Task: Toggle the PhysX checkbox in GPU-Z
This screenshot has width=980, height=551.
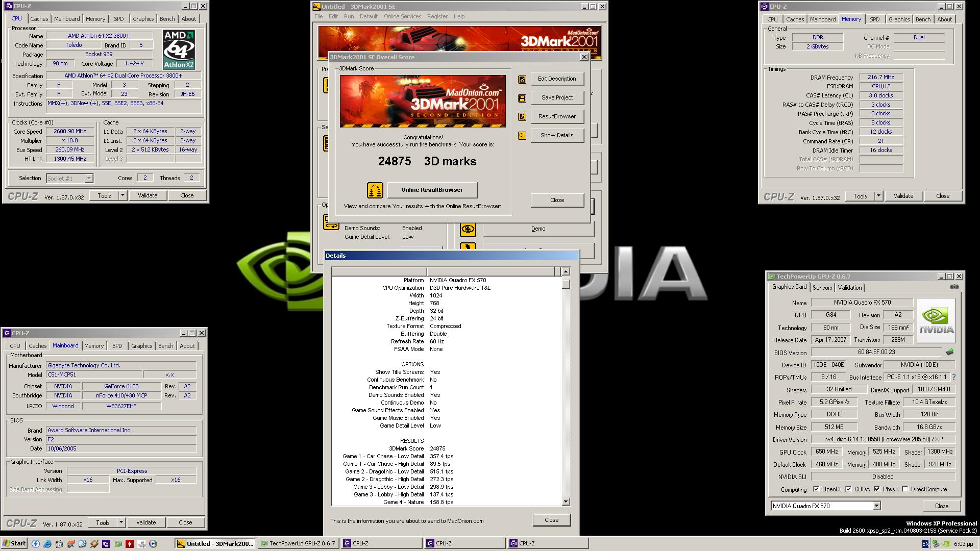Action: [876, 489]
